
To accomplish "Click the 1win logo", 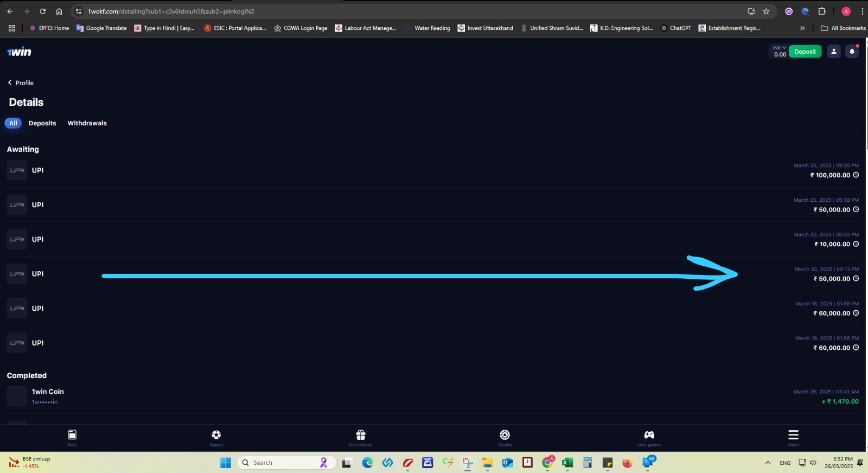I will (19, 52).
